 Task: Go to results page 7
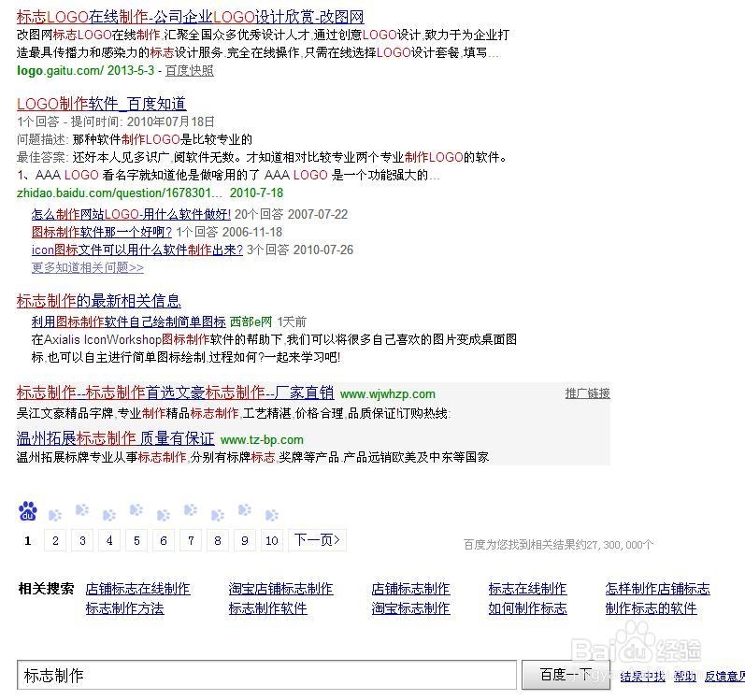point(191,540)
